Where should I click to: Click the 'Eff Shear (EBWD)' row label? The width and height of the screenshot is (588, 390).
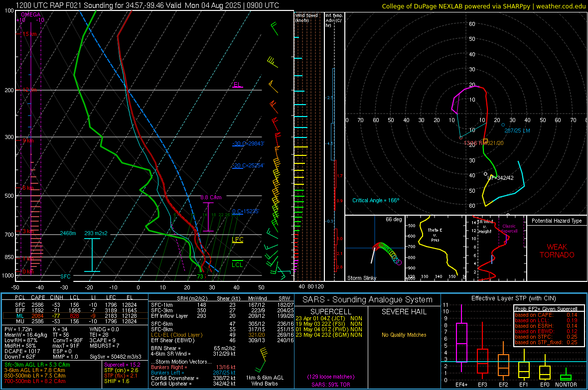click(173, 341)
